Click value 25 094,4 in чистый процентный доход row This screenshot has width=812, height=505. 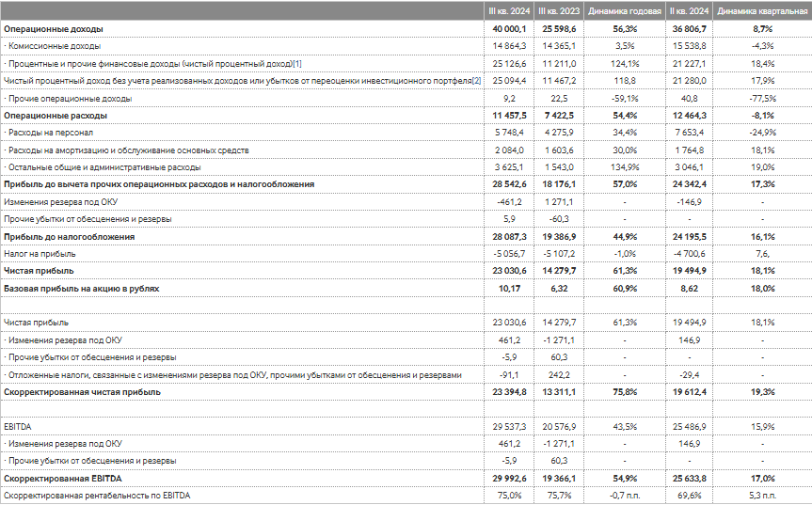[x=509, y=81]
